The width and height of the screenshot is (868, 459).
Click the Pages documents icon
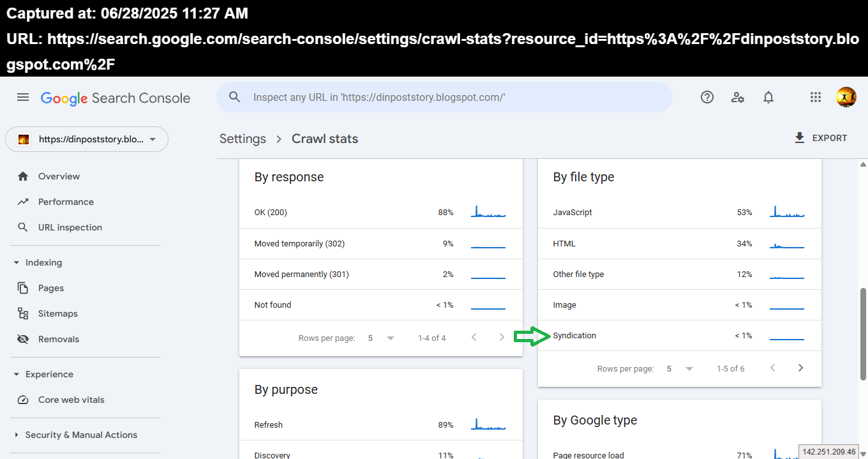(x=23, y=288)
